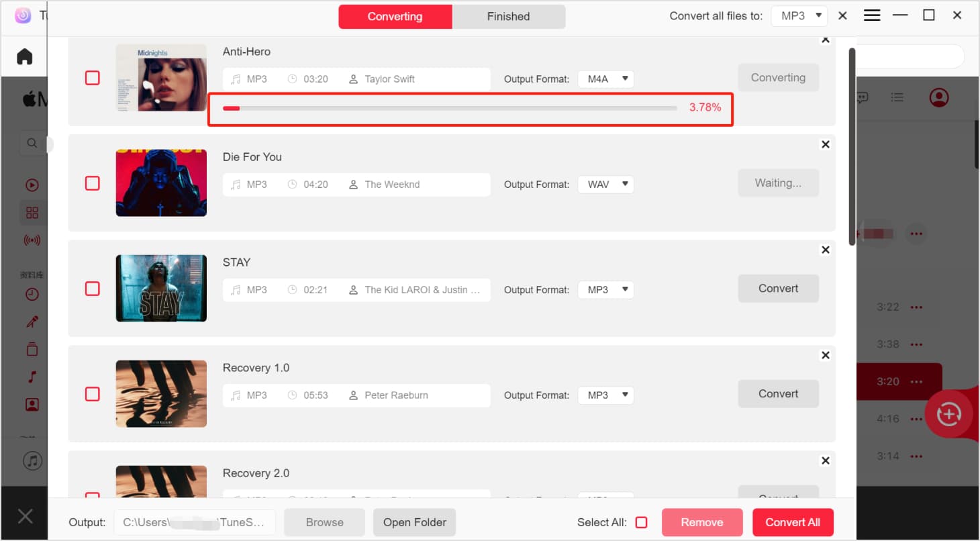Click the conversion list vertical scrollbar
This screenshot has width=980, height=541.
(852, 146)
